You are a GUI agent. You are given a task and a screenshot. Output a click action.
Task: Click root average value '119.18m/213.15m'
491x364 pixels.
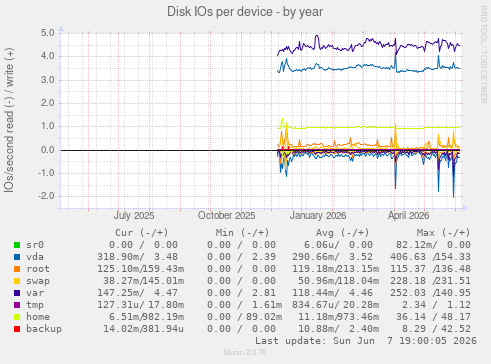[x=335, y=269]
